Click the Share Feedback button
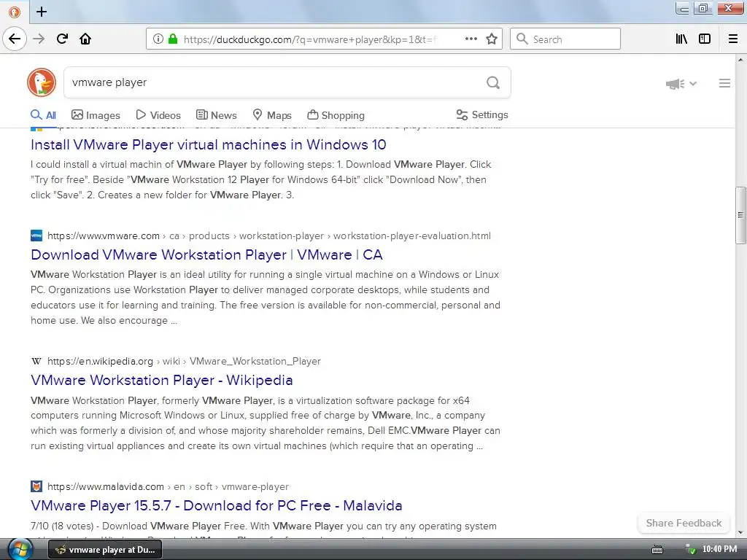The width and height of the screenshot is (747, 560). pyautogui.click(x=684, y=523)
